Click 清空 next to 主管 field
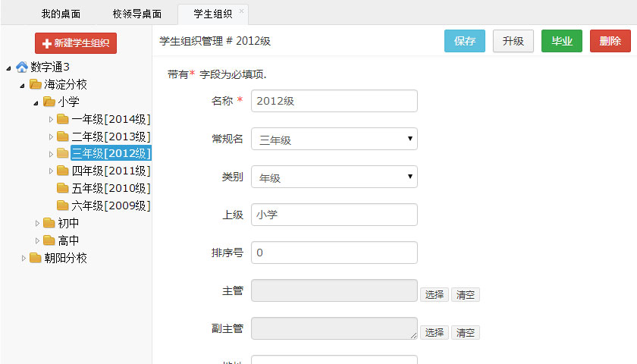 point(465,294)
